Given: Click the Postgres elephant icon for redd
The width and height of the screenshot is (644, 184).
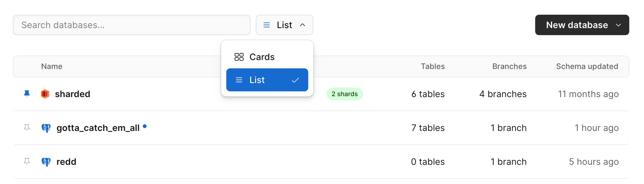Looking at the screenshot, I should (46, 162).
